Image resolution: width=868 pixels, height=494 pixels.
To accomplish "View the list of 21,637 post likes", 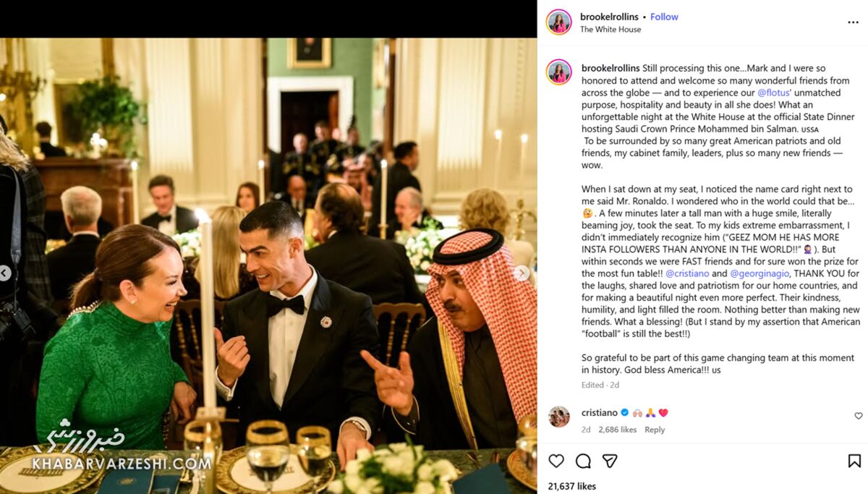I will [x=571, y=487].
